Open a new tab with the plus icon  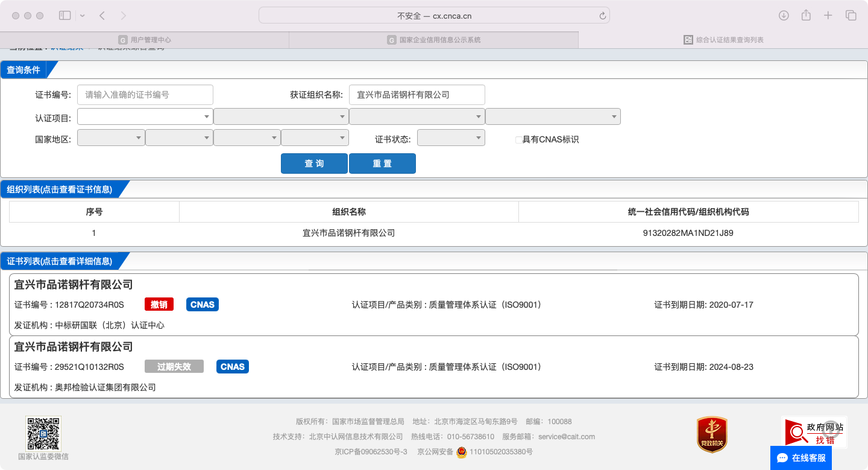tap(828, 15)
